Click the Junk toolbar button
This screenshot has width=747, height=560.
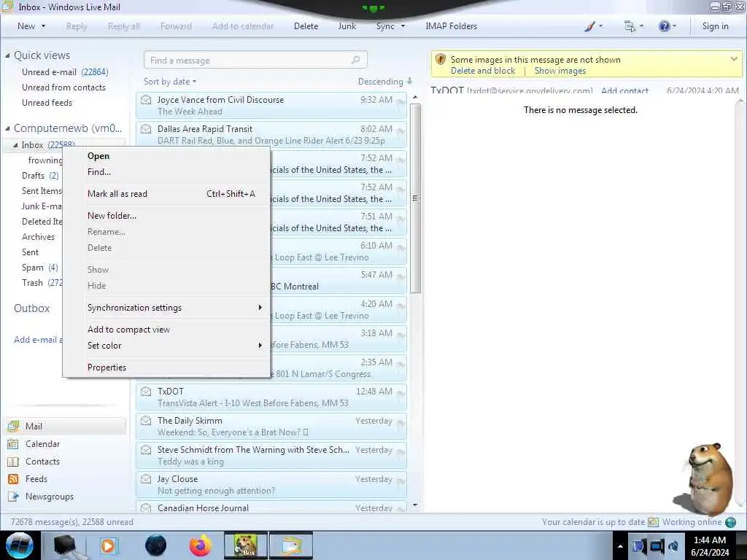[x=347, y=26]
